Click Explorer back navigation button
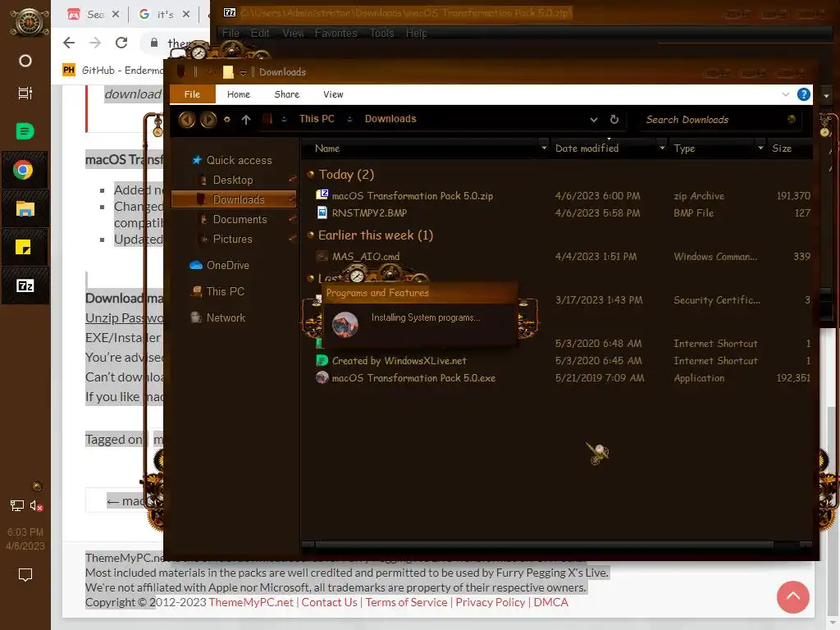The image size is (840, 630). pos(186,120)
